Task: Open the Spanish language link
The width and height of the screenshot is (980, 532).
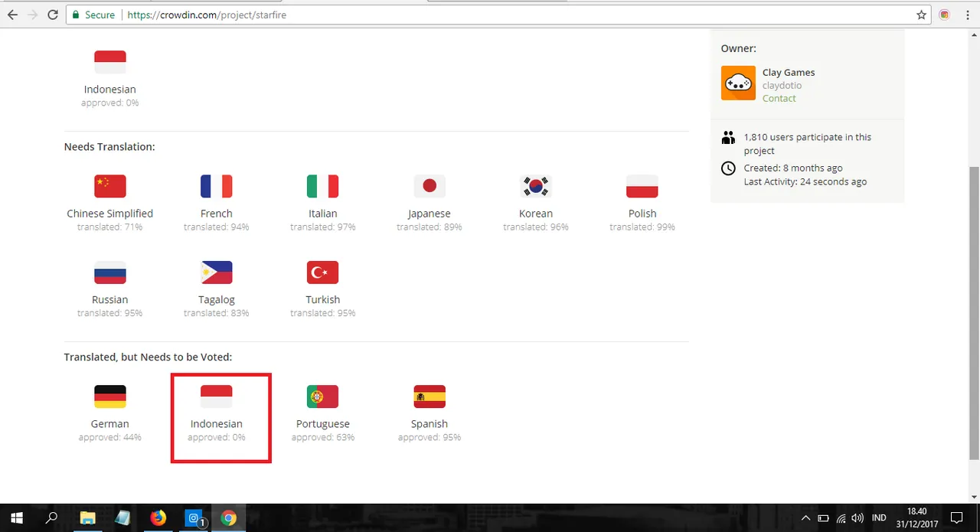Action: (x=430, y=423)
